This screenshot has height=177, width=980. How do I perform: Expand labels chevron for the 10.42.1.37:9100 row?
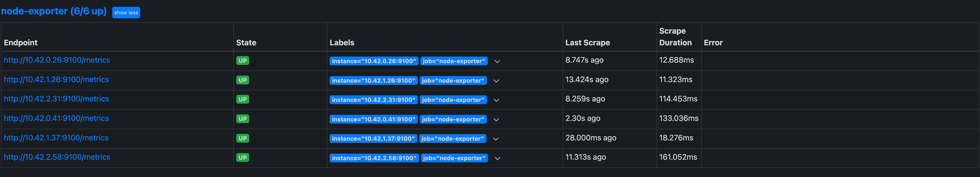point(496,139)
